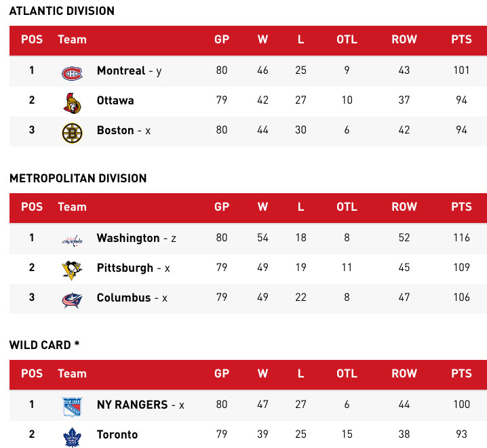Click the Pittsburgh Penguins logo icon
The width and height of the screenshot is (487, 448).
tap(71, 268)
